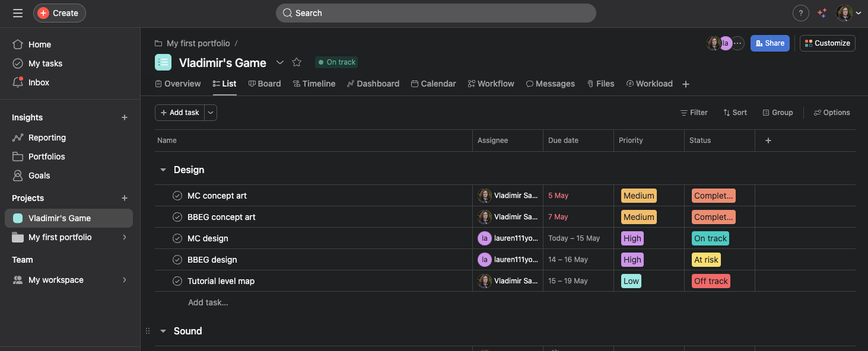The width and height of the screenshot is (868, 351).
Task: Open the Customize button
Action: click(x=827, y=43)
